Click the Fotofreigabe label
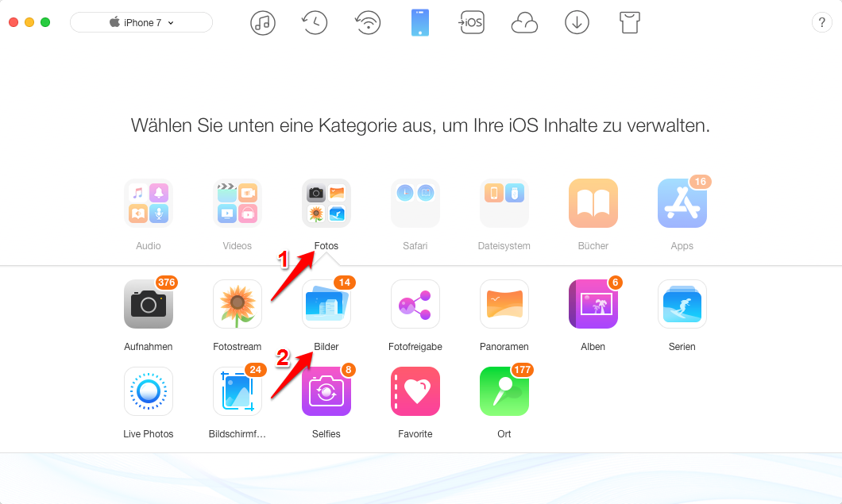 [x=415, y=347]
